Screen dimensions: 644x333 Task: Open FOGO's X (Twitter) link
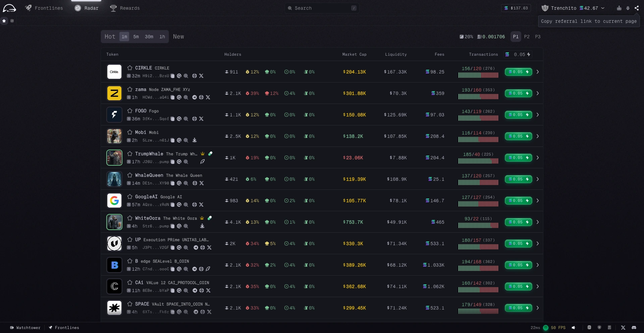[x=201, y=119]
